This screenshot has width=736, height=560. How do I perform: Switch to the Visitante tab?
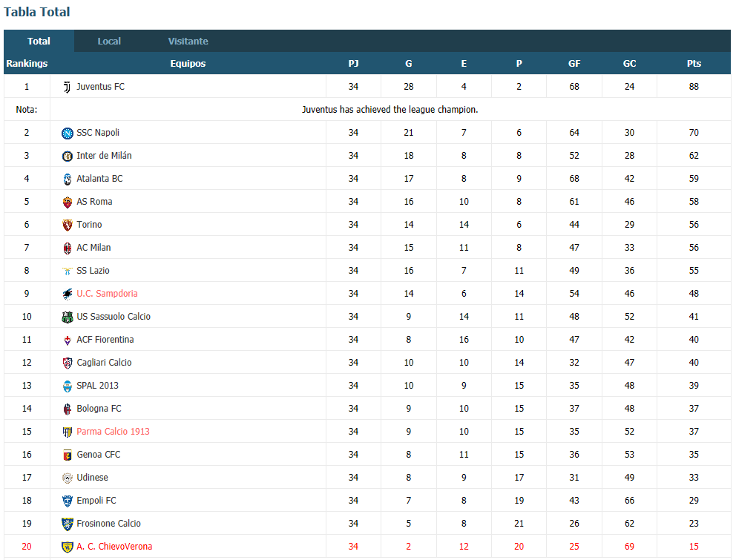[x=188, y=41]
